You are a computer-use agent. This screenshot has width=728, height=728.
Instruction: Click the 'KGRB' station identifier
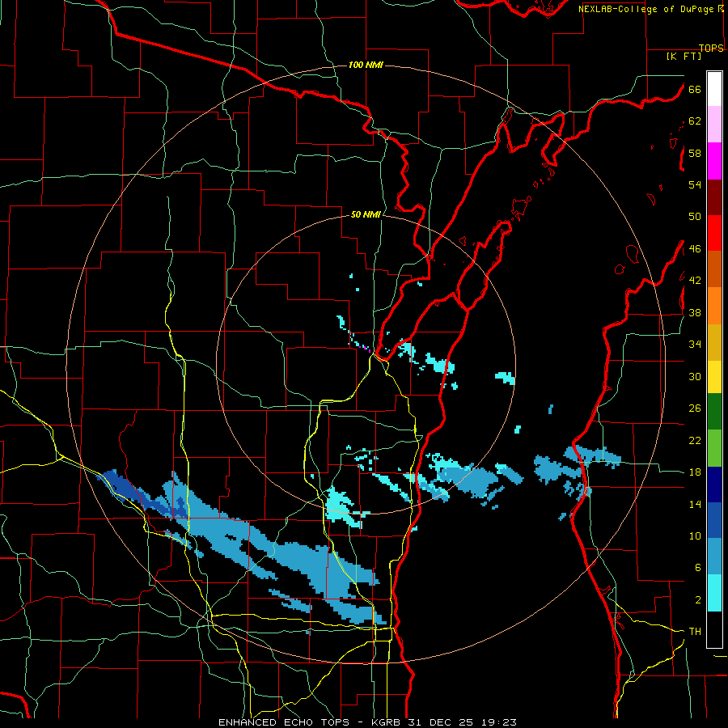click(x=387, y=722)
